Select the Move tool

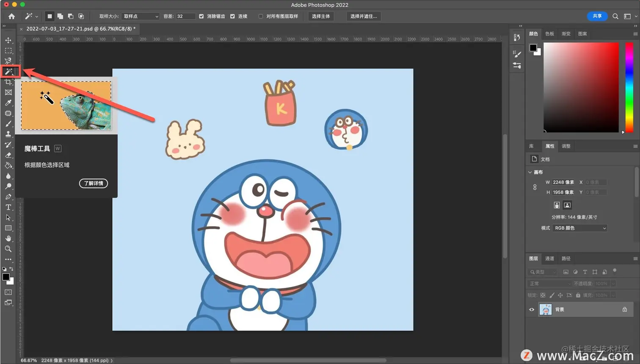coord(8,40)
